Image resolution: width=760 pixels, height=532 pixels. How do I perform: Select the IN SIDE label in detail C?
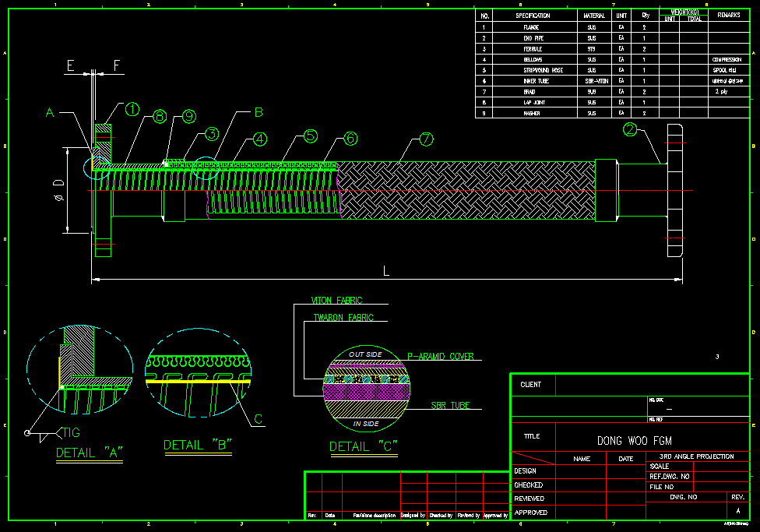366,424
